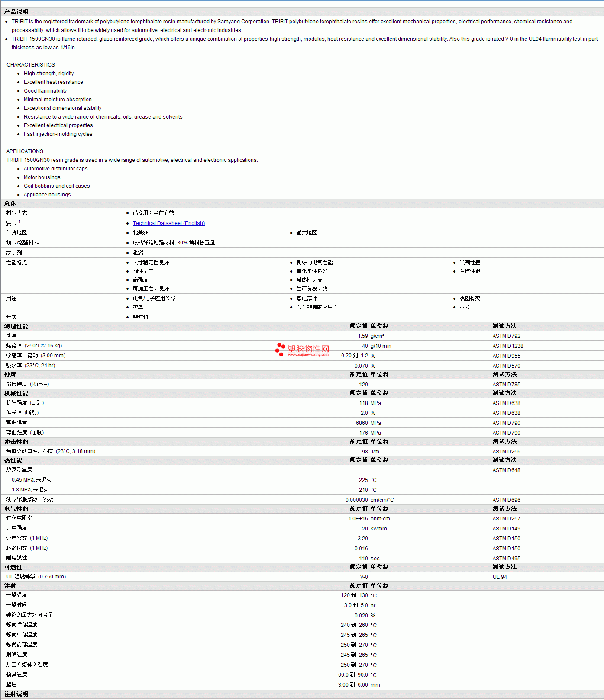
Task: Select the ASTM D1238 test method text
Action: coord(507,346)
